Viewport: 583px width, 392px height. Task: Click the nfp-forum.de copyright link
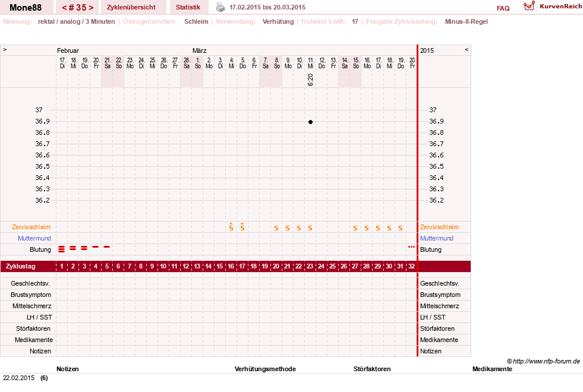544,361
